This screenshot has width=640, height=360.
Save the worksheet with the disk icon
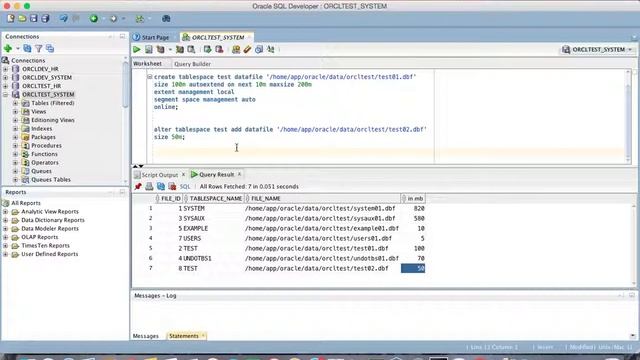coord(33,18)
